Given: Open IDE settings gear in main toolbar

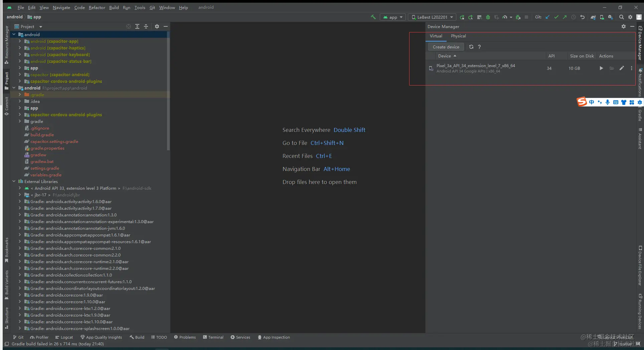Looking at the screenshot, I should coord(630,17).
